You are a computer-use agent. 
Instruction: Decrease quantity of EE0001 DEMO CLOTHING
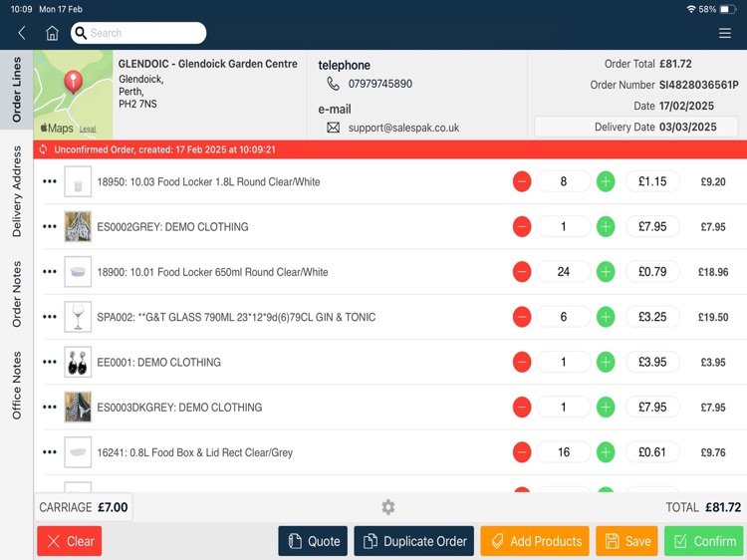pos(522,362)
